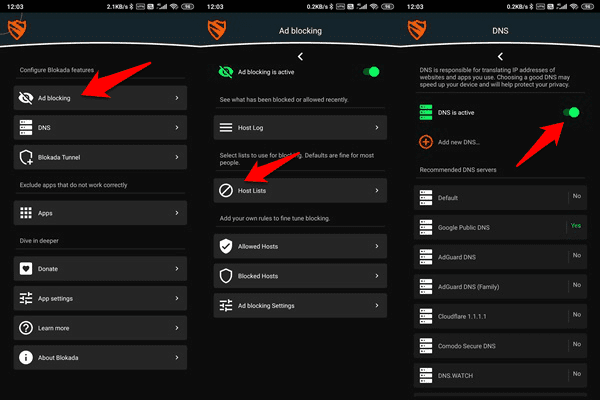Open chevron on Ad blocking Settings row

pos(377,305)
